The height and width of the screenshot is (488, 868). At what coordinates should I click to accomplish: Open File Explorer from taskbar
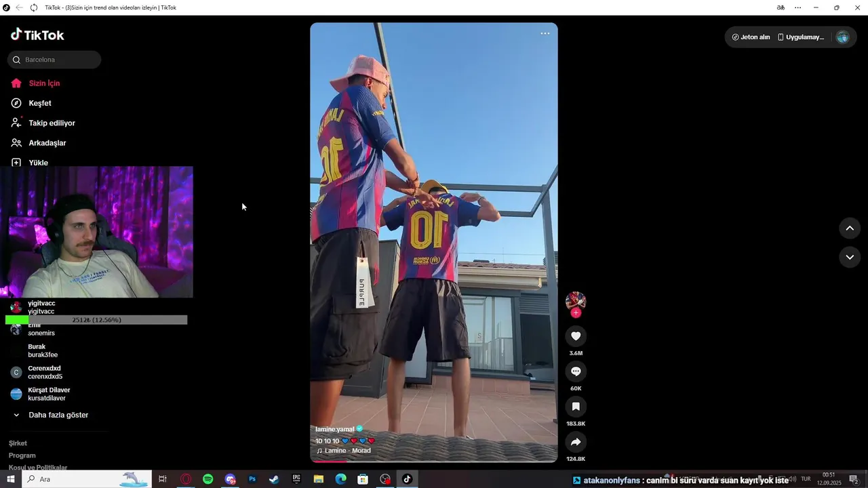click(x=319, y=479)
